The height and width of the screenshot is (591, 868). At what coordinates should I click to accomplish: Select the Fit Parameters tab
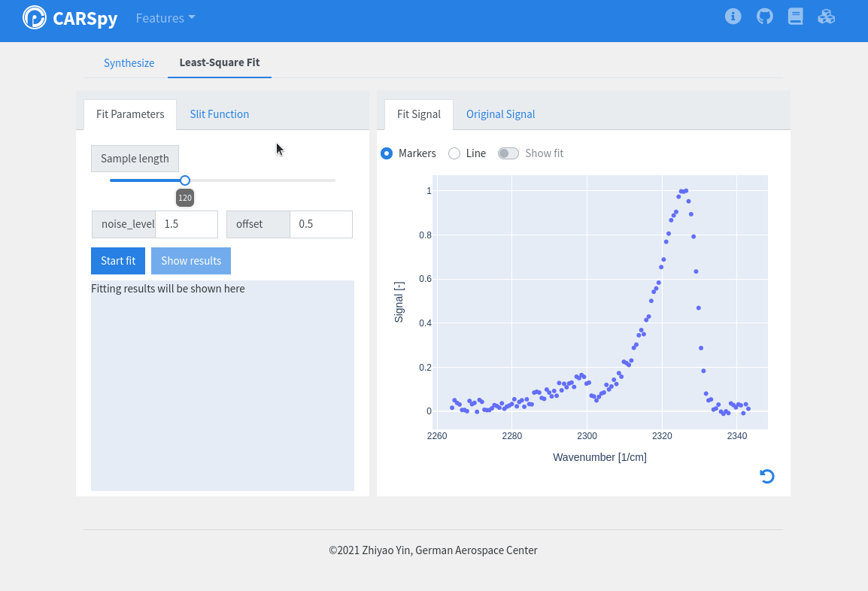click(130, 114)
